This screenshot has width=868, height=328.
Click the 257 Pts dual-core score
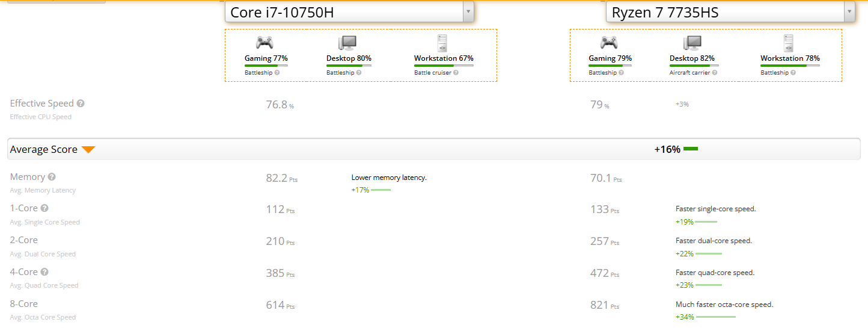pos(605,241)
